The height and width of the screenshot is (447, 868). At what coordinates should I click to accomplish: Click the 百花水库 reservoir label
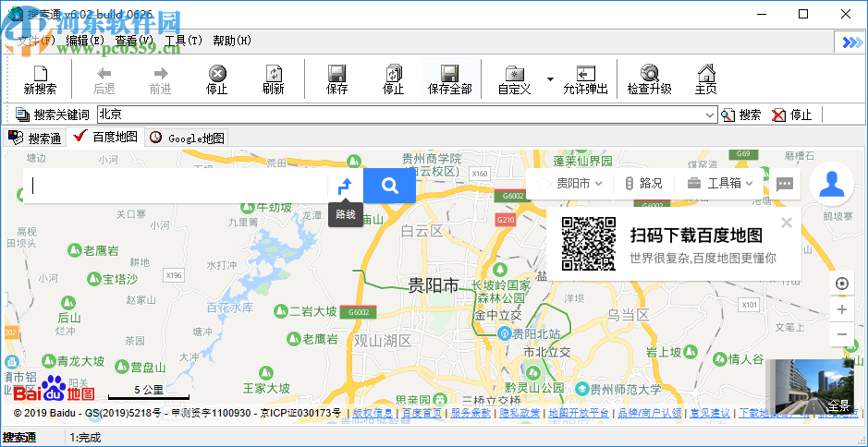pos(230,307)
